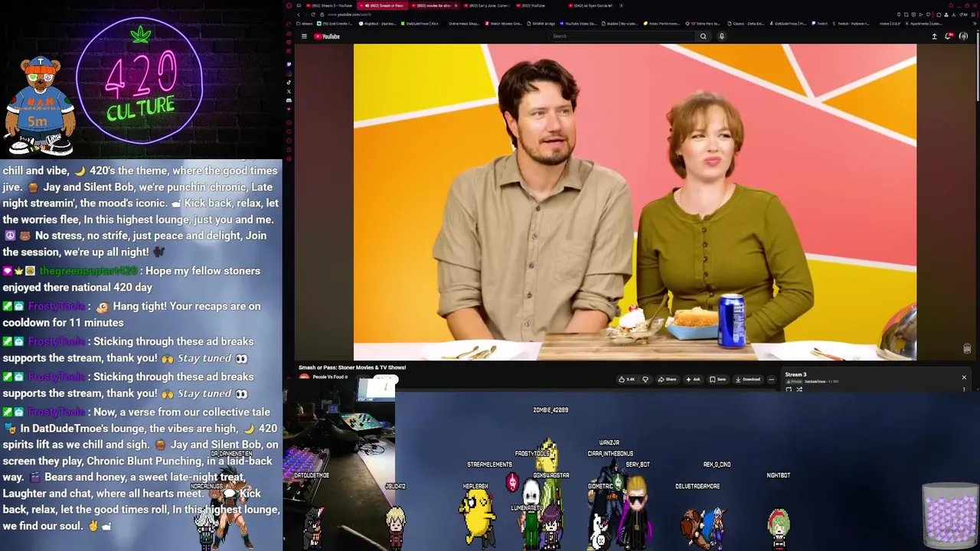Open the 'YouTube Video Do...' bookmark
The image size is (980, 551).
point(578,24)
